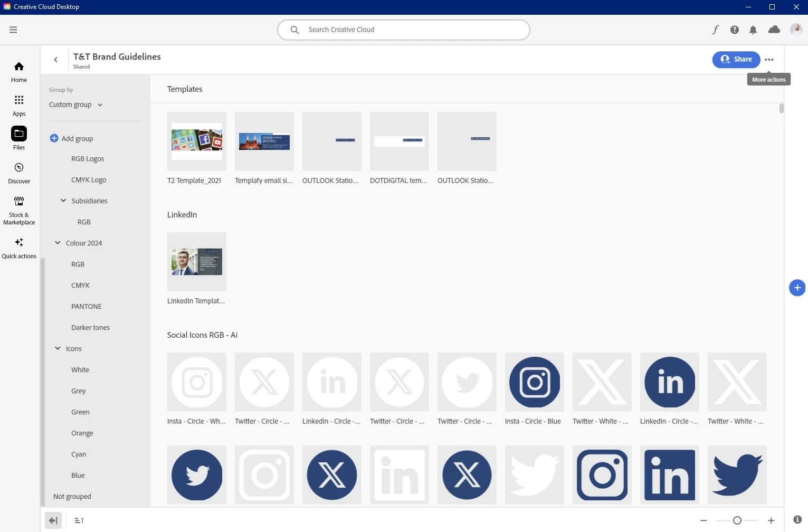Screen dimensions: 808x532
Task: Maximize the Creative Cloud window
Action: click(x=772, y=7)
